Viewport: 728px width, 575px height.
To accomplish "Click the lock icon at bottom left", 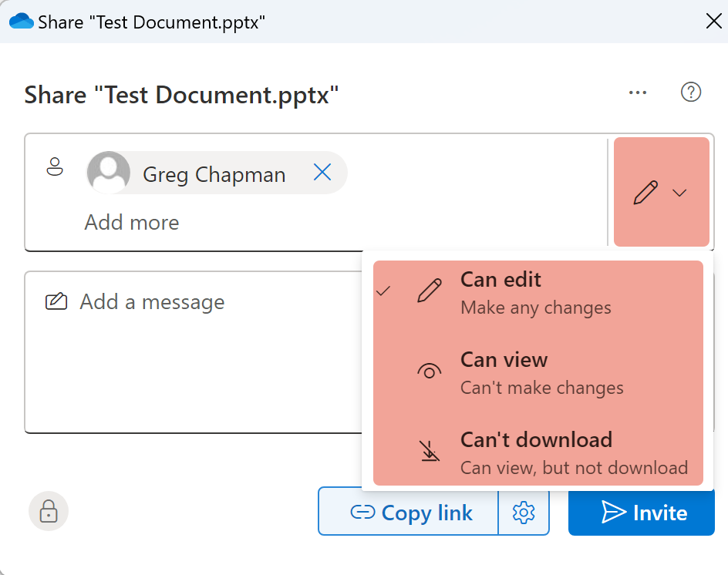I will [x=49, y=511].
